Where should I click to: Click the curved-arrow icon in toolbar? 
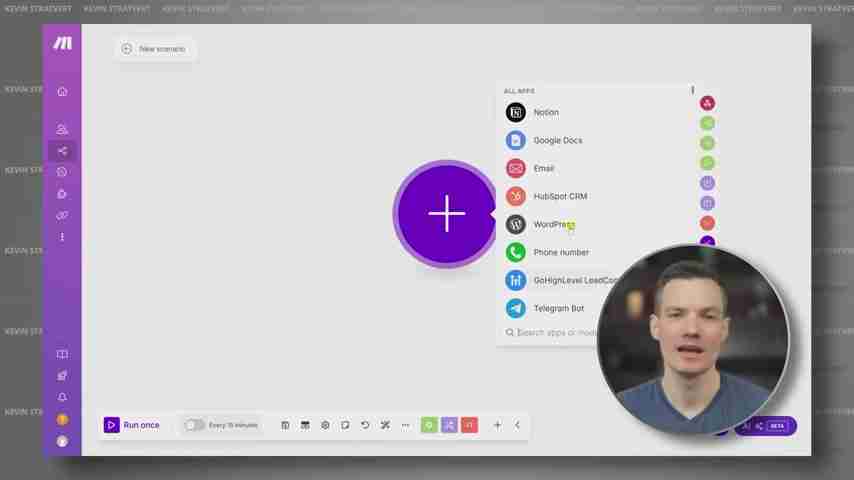365,425
